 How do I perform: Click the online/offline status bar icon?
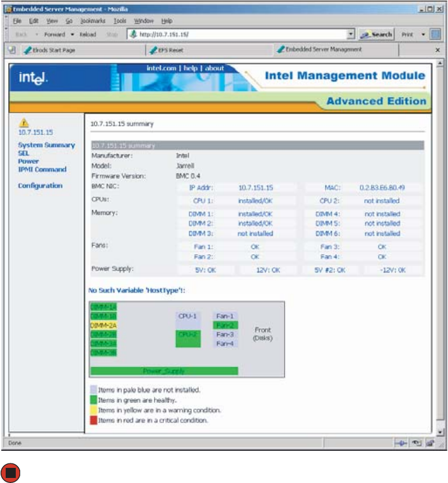(401, 443)
